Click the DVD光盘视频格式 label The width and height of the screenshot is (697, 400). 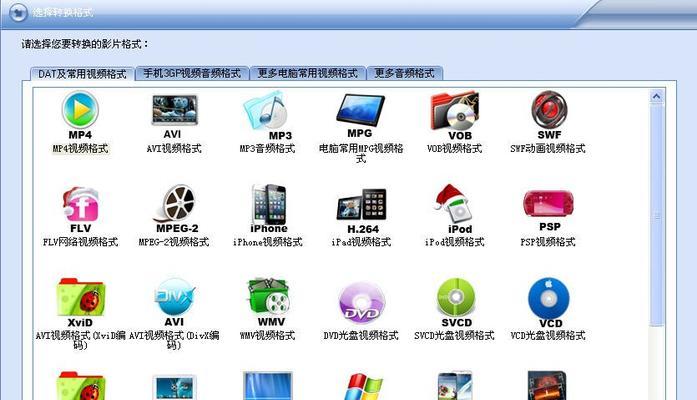point(361,335)
